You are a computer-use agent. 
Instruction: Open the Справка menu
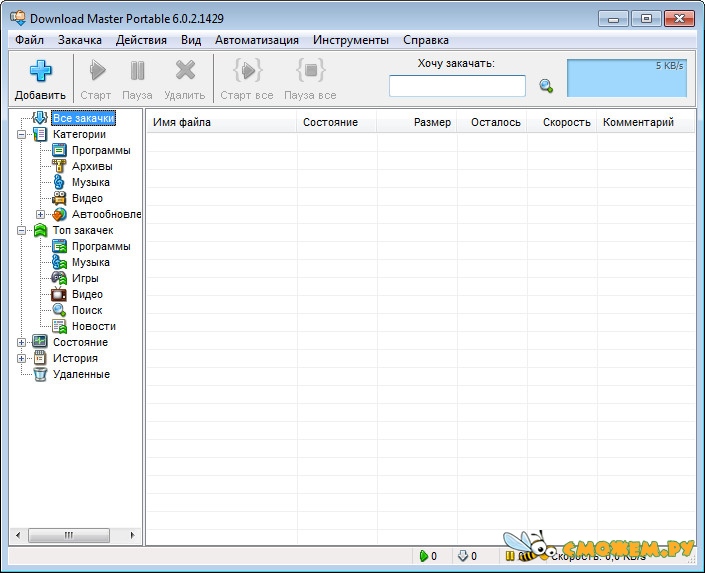[x=426, y=40]
